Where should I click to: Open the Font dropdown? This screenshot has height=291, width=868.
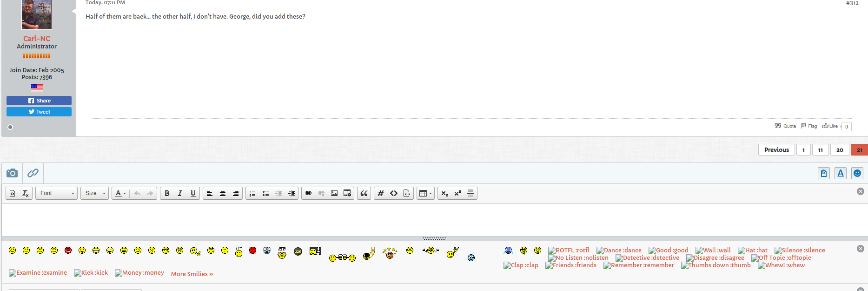tap(57, 193)
